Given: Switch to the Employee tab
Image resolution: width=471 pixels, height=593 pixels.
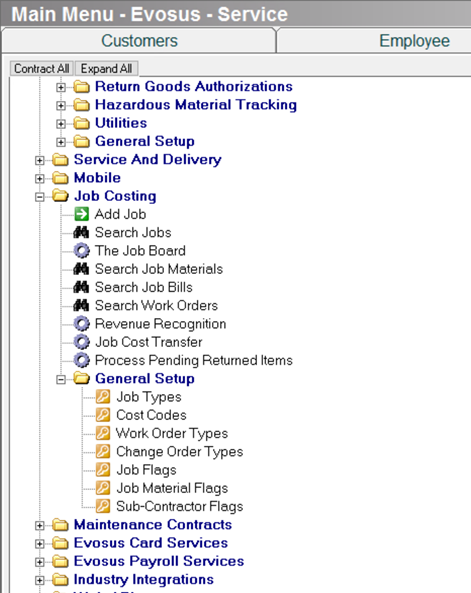Looking at the screenshot, I should (414, 41).
